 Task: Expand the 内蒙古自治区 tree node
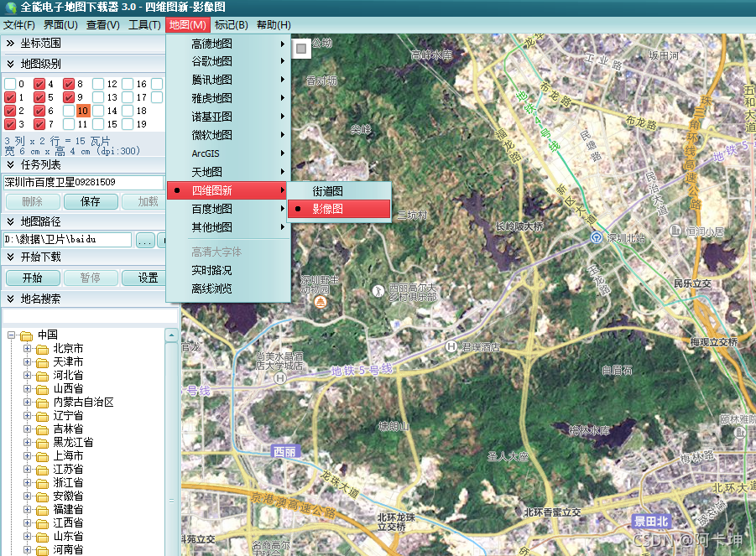27,403
